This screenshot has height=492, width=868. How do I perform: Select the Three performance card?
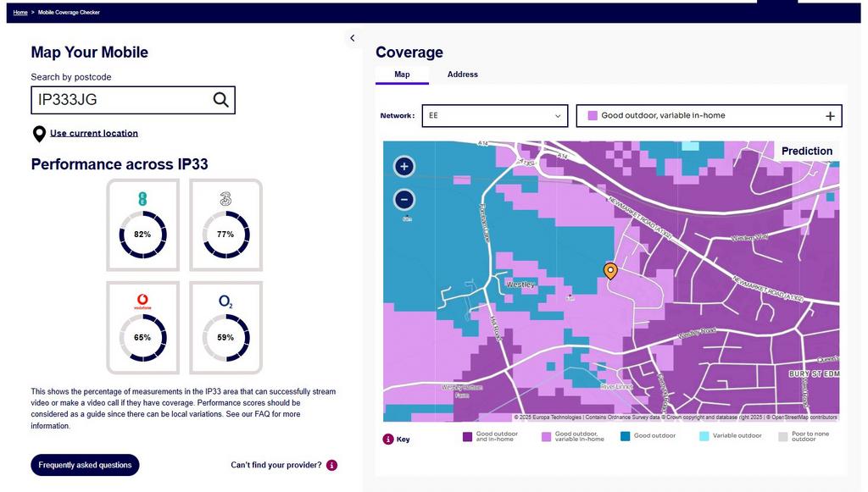coord(225,224)
